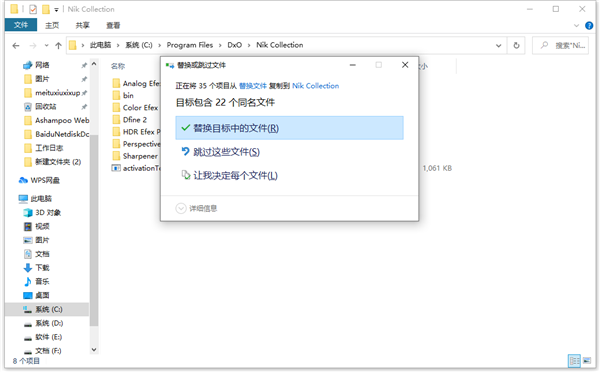Screen dimensions: 600x372
Task: Select 新建文件夹 (2) in sidebar
Action: pyautogui.click(x=58, y=162)
